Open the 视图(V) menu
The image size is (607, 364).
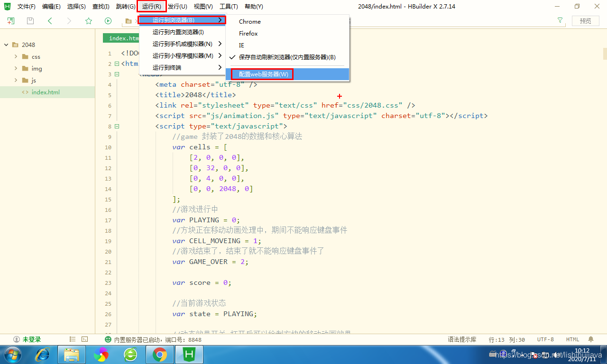(x=203, y=7)
